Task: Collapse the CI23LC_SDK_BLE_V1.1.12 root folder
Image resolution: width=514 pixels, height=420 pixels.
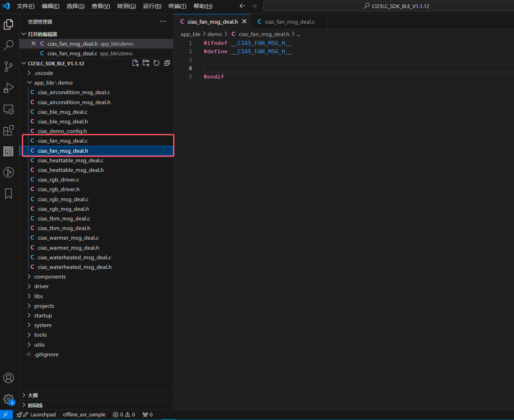Action: tap(24, 63)
